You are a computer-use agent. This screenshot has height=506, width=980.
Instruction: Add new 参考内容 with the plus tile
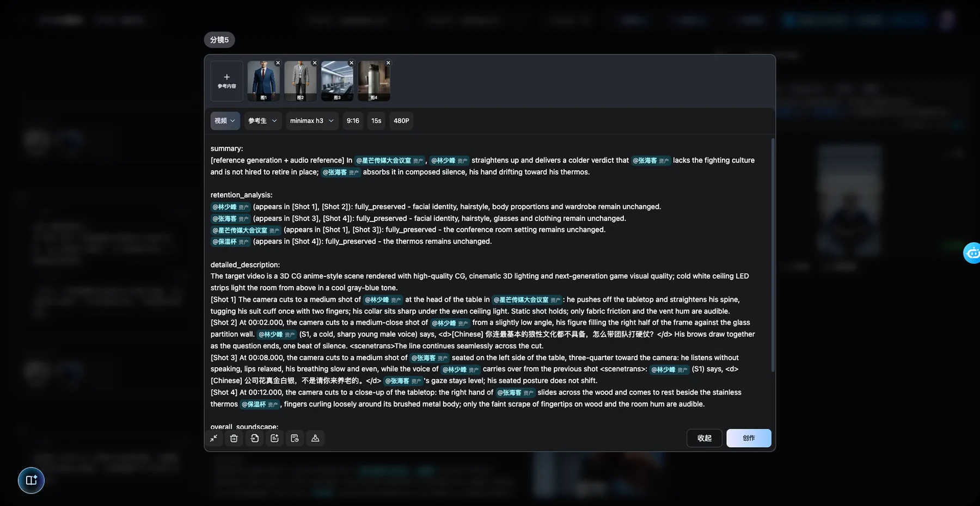227,81
